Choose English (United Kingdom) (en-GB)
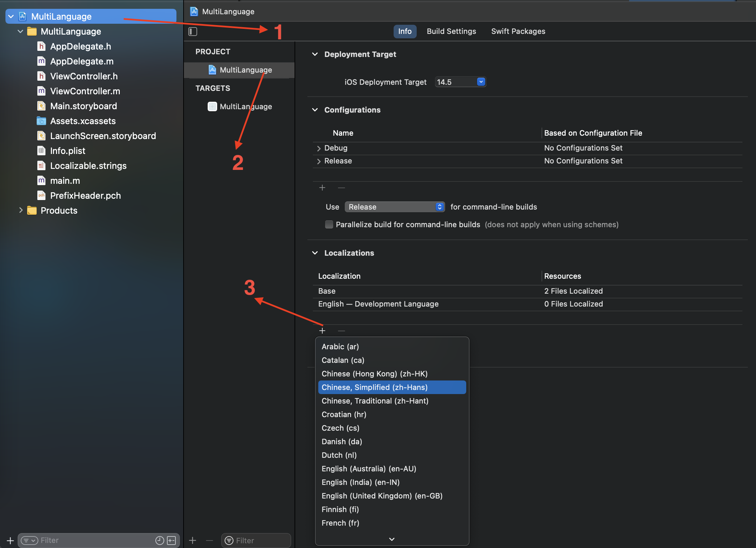 392,496
